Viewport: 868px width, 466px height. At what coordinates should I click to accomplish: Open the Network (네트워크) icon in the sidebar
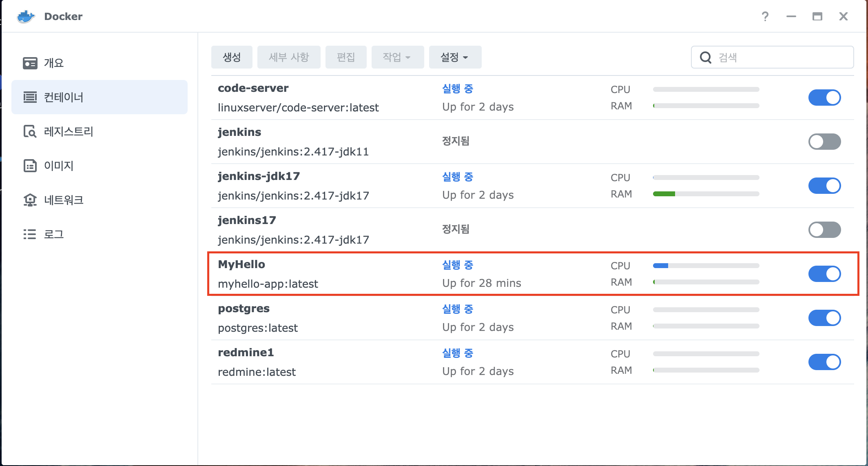pos(30,200)
